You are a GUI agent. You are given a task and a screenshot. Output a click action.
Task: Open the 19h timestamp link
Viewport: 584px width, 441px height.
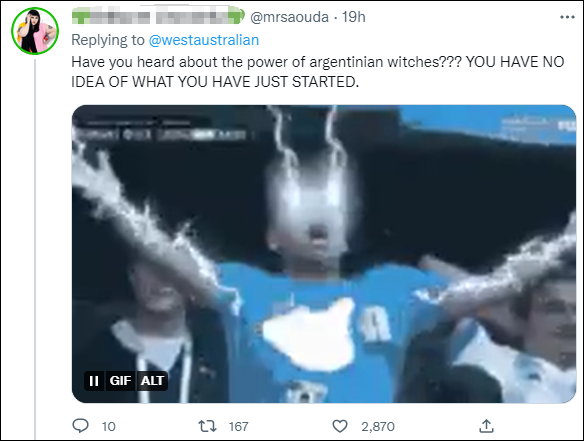point(354,17)
